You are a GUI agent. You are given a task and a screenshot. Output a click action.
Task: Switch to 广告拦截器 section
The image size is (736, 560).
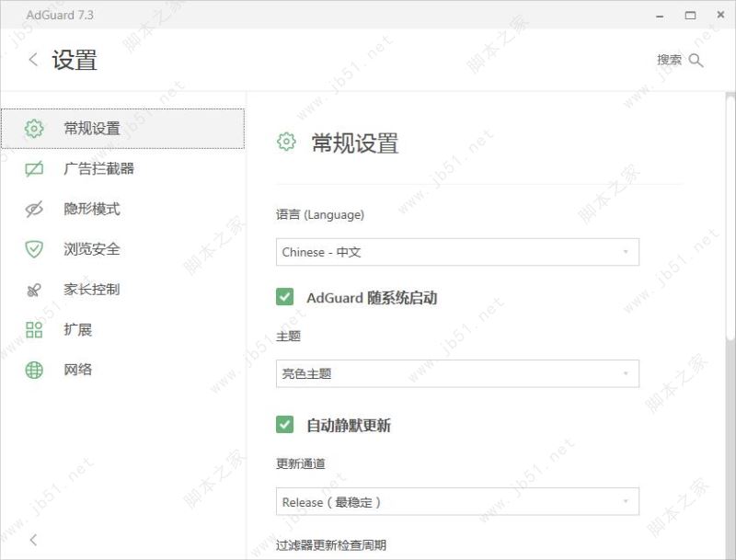pos(123,169)
